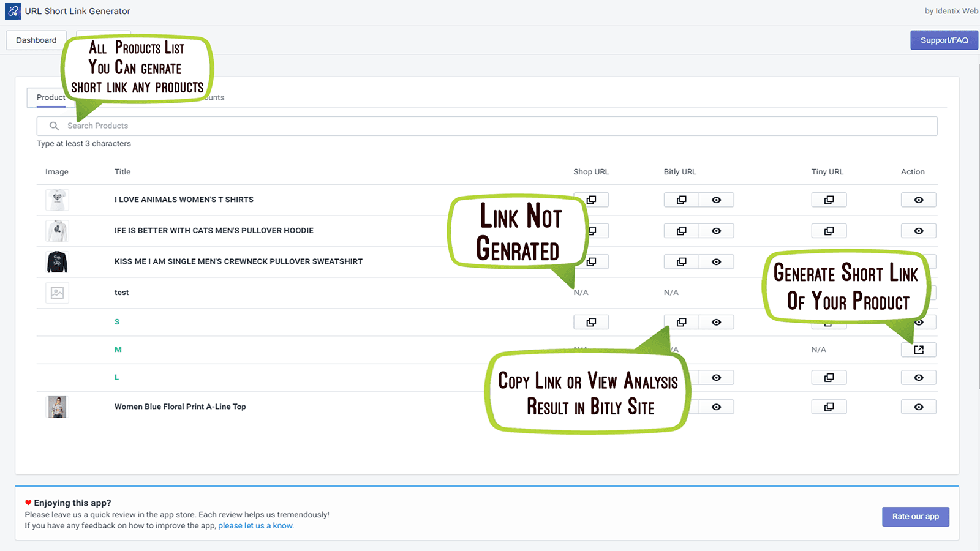
Task: Open Support/FAQ
Action: [944, 40]
